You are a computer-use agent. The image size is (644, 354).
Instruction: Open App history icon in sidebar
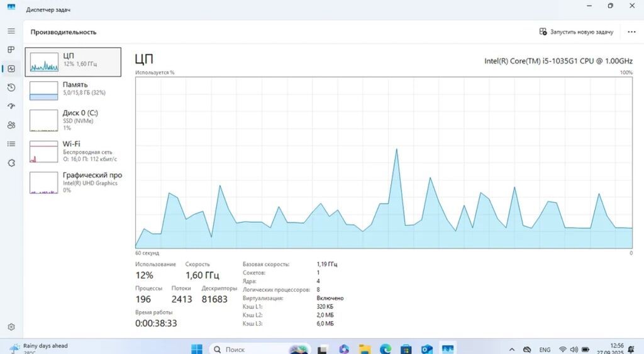pos(11,87)
